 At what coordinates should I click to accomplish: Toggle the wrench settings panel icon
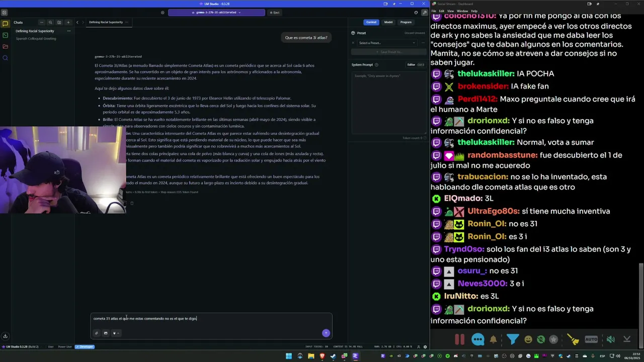click(425, 13)
